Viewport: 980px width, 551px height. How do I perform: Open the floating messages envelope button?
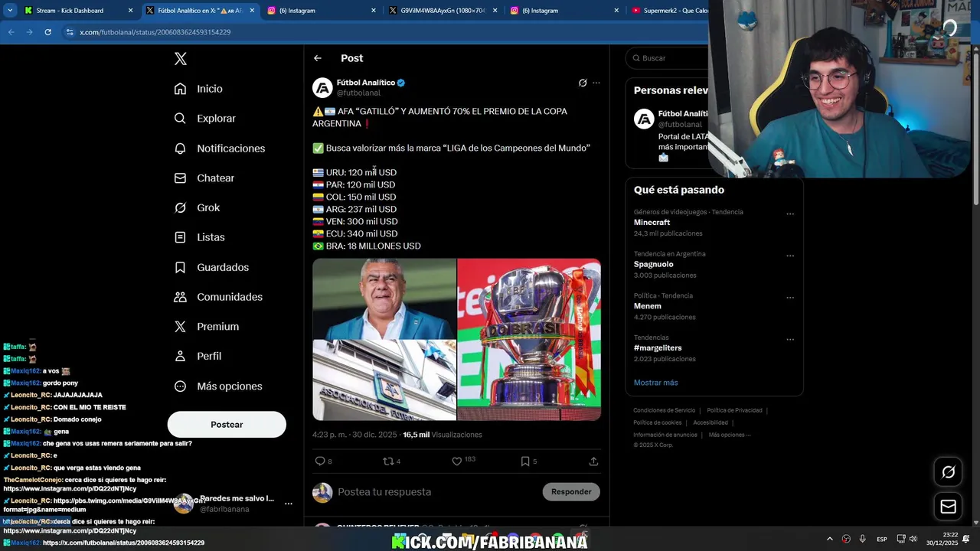coord(948,507)
